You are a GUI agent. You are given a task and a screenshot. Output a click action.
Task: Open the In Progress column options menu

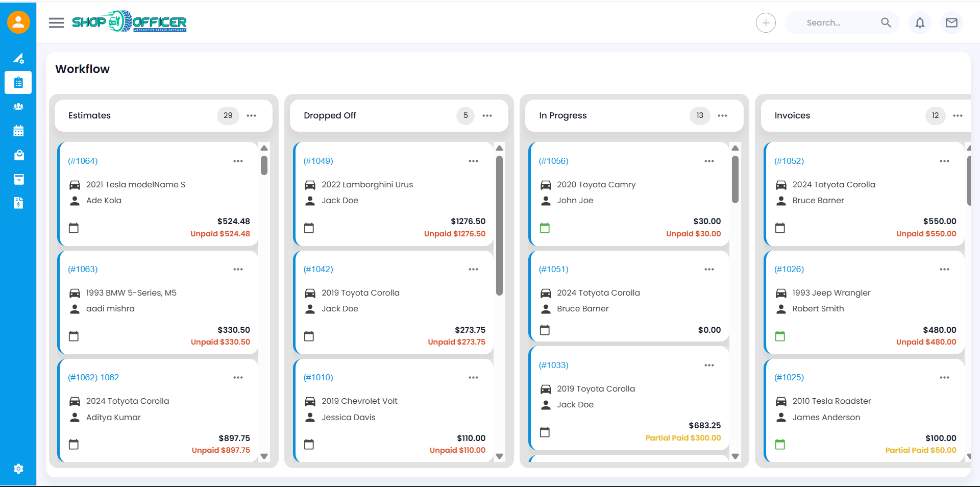pyautogui.click(x=722, y=116)
